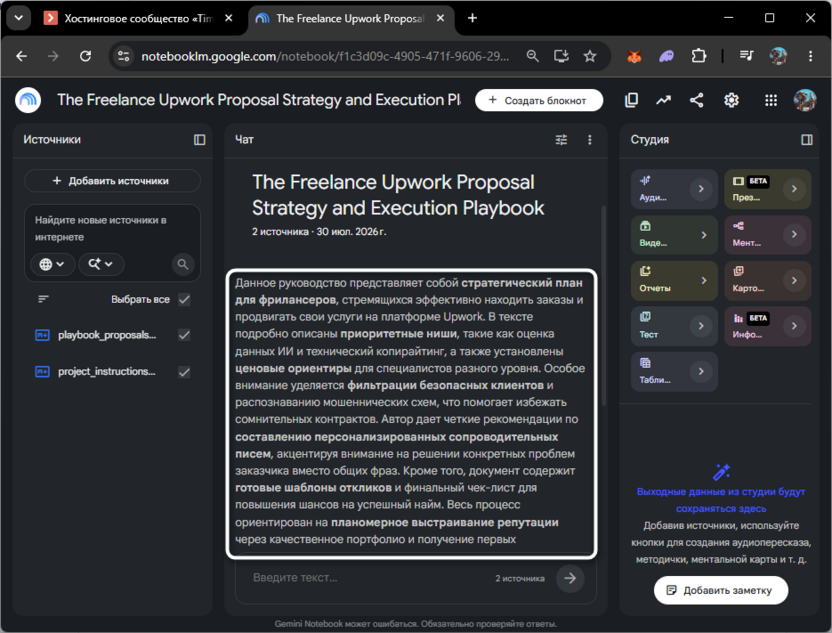Open the Google apps grid

tap(770, 100)
